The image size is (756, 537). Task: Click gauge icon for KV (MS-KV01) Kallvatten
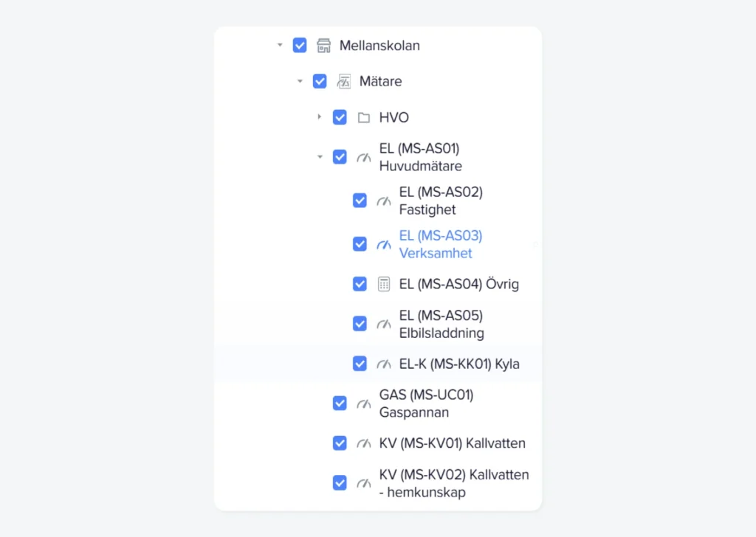click(363, 443)
